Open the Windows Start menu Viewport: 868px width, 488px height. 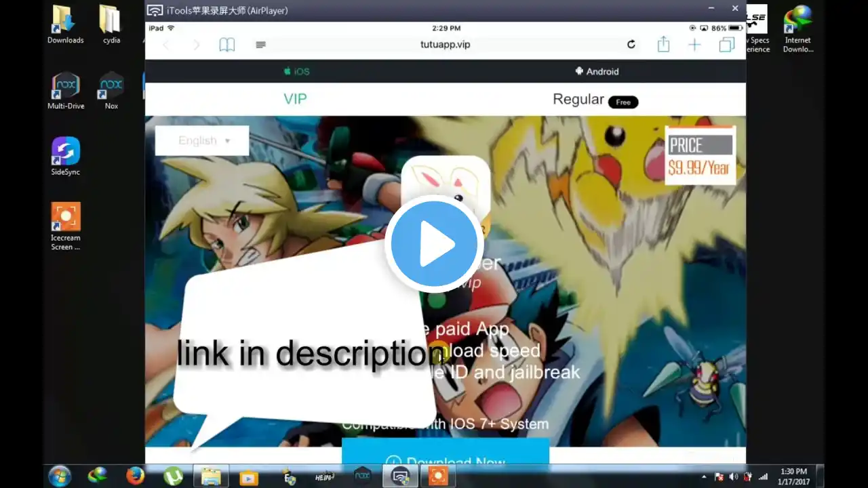60,476
